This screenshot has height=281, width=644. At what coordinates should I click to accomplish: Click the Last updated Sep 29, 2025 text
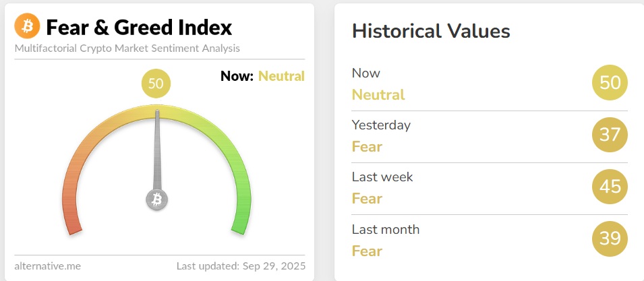240,266
